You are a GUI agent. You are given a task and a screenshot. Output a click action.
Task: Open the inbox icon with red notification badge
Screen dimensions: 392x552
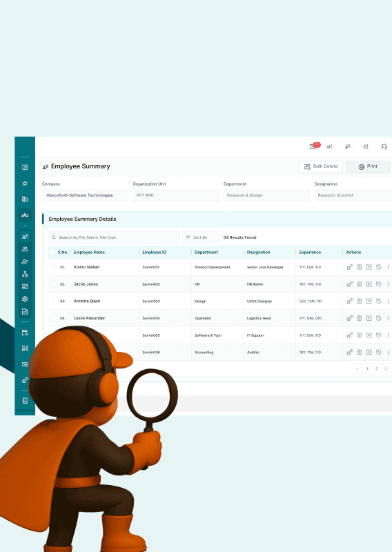(x=314, y=146)
